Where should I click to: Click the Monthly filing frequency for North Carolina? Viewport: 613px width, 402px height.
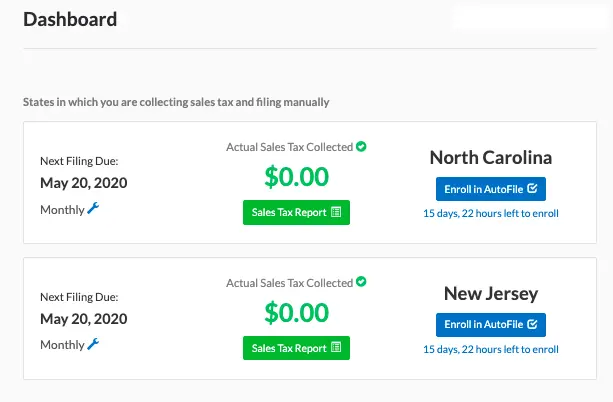click(x=61, y=208)
